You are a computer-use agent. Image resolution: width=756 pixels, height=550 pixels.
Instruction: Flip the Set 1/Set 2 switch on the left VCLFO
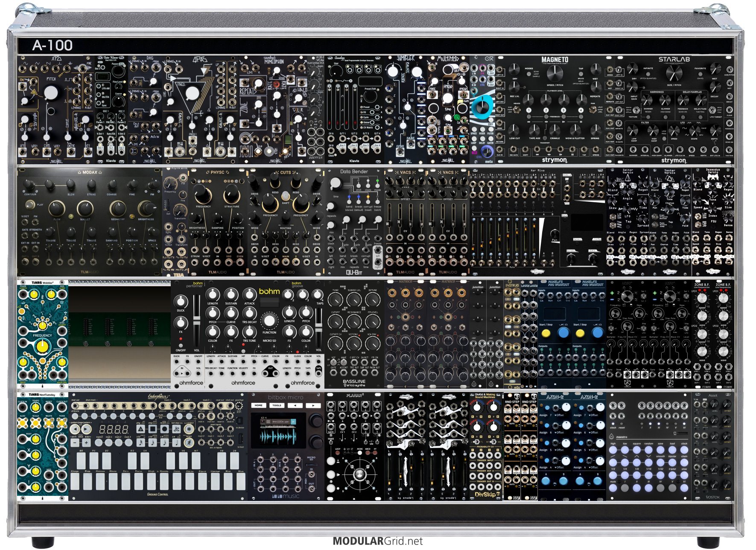click(643, 296)
